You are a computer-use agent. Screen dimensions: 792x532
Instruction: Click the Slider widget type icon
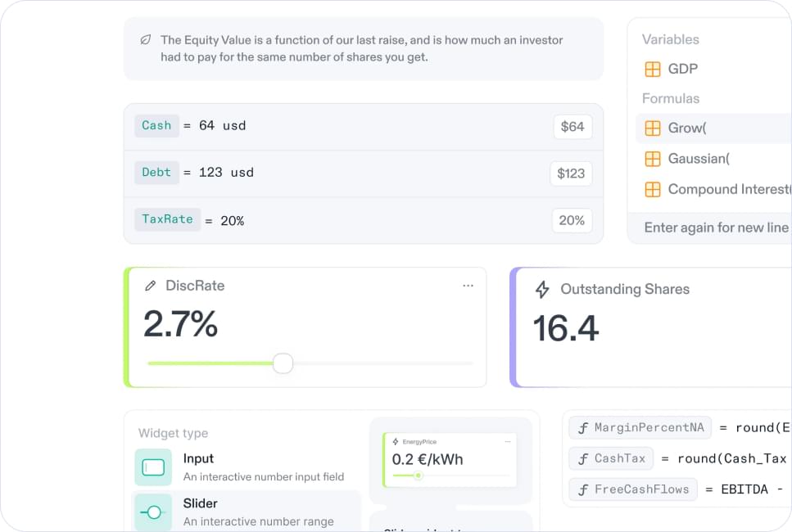tap(153, 512)
